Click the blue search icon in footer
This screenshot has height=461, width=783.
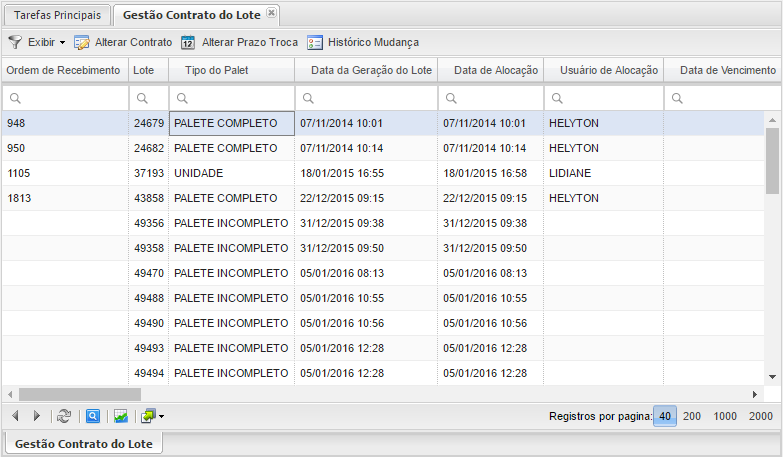click(92, 416)
